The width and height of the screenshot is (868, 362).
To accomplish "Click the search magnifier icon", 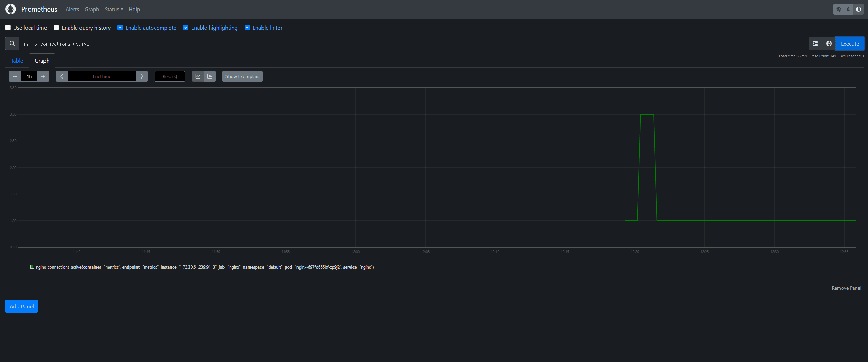I will point(12,44).
